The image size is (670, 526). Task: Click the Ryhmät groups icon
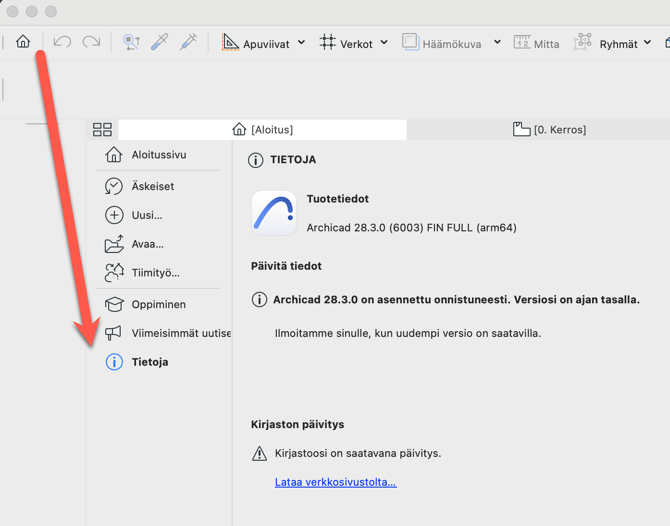coord(582,42)
